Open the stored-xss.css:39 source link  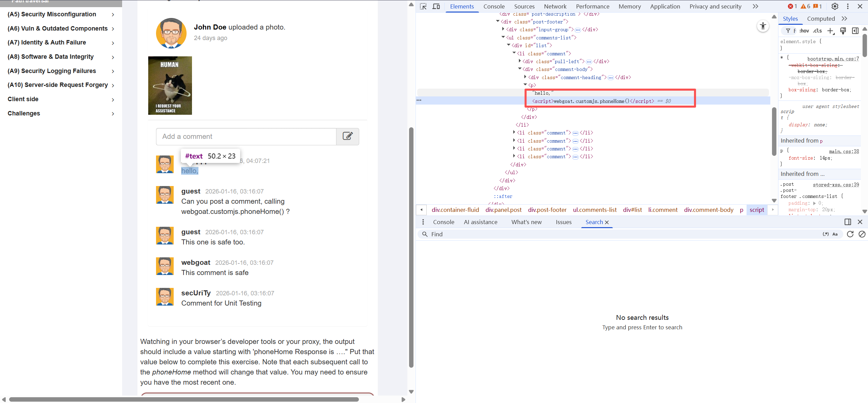pyautogui.click(x=836, y=185)
